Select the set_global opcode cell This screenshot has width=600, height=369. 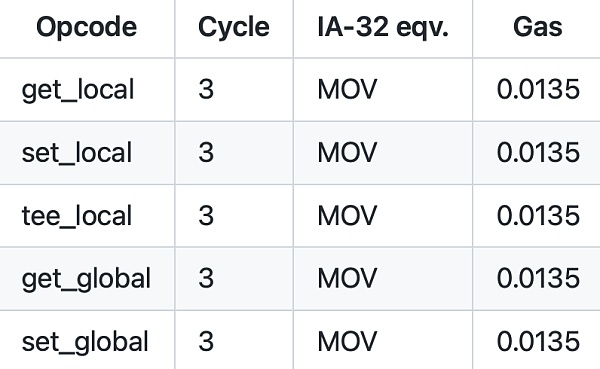pos(85,342)
